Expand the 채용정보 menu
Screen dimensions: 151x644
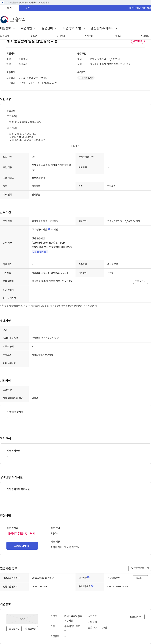(x=8, y=28)
